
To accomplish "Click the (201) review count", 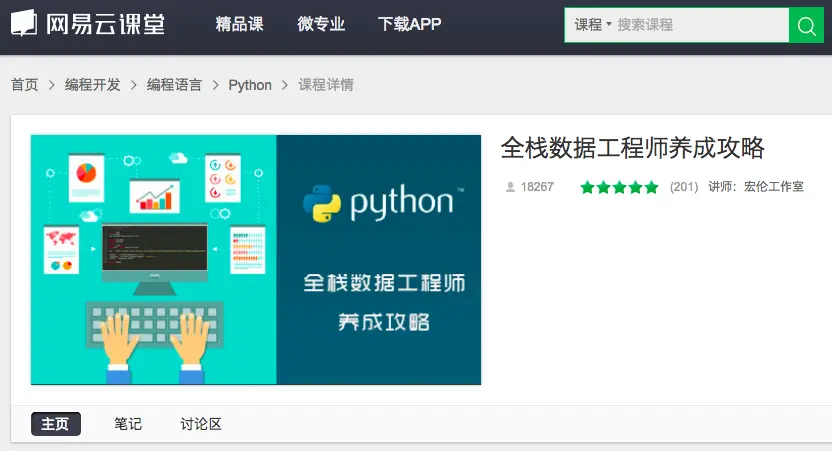I will (684, 187).
